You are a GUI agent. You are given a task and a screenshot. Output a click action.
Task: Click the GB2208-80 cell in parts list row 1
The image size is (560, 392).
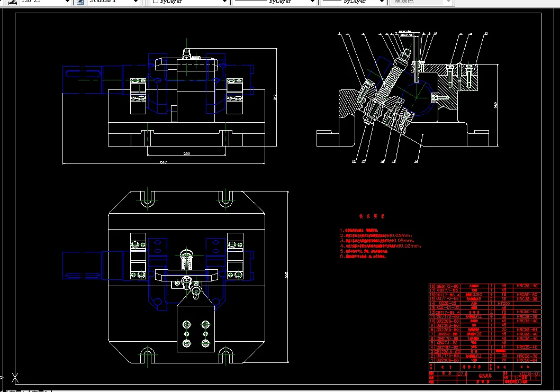pos(447,360)
